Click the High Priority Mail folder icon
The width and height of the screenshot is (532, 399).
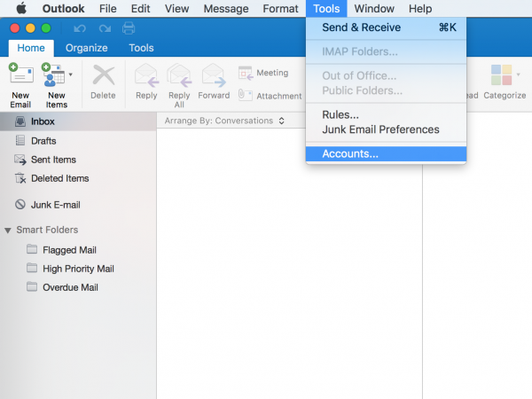(x=32, y=268)
